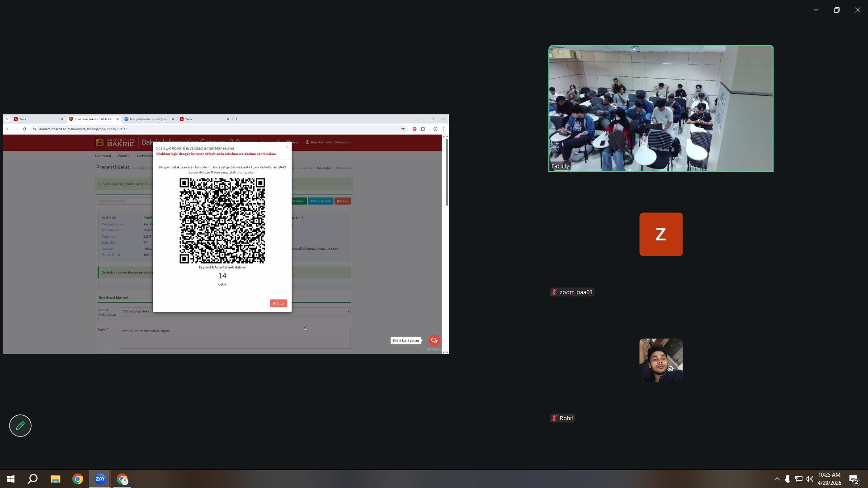The width and height of the screenshot is (868, 488).
Task: Click the red ad blocker extension icon
Action: (415, 129)
